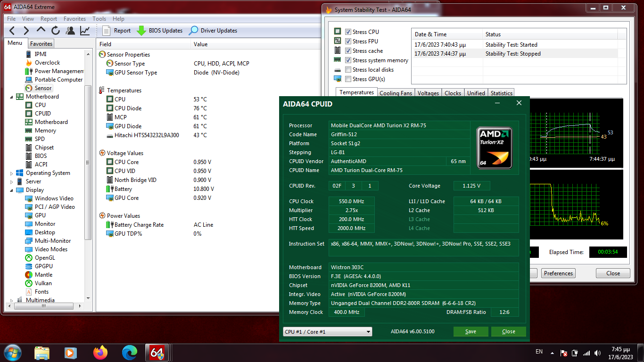Open Fonts in the Display tree
The image size is (644, 362).
click(37, 292)
